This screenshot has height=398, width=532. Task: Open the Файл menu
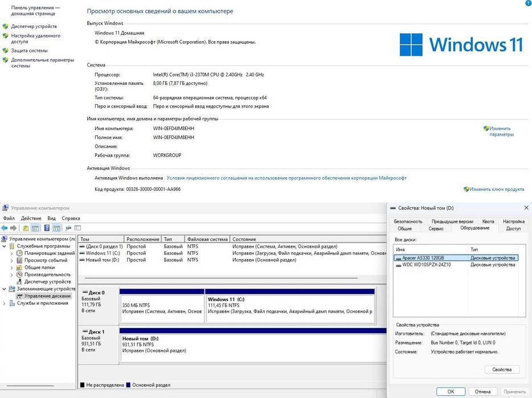[x=9, y=218]
